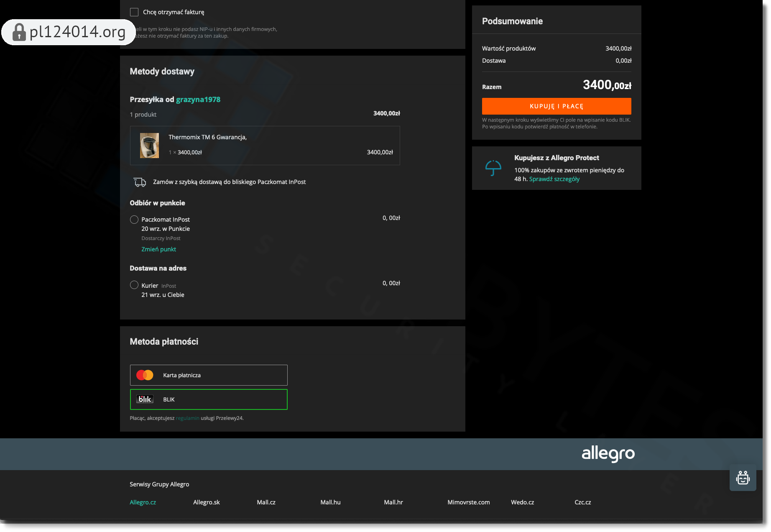The height and width of the screenshot is (532, 771).
Task: Click the BLIK payment logo icon
Action: 144,399
